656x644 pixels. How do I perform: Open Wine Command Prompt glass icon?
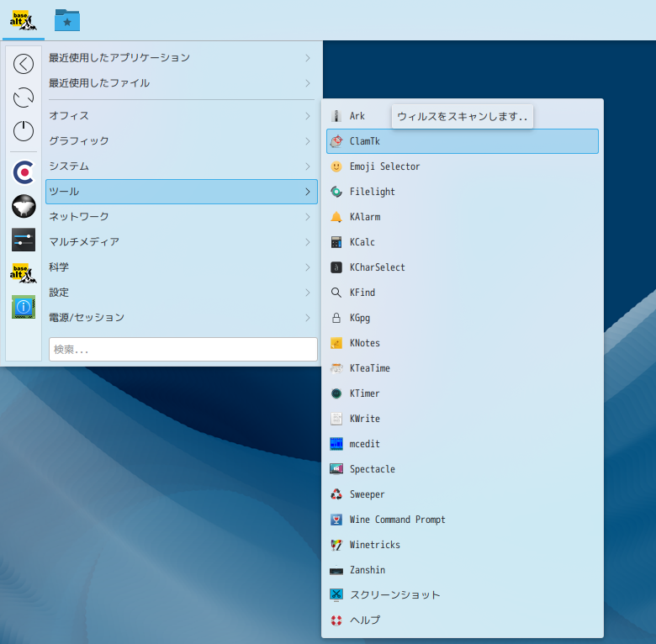[336, 520]
